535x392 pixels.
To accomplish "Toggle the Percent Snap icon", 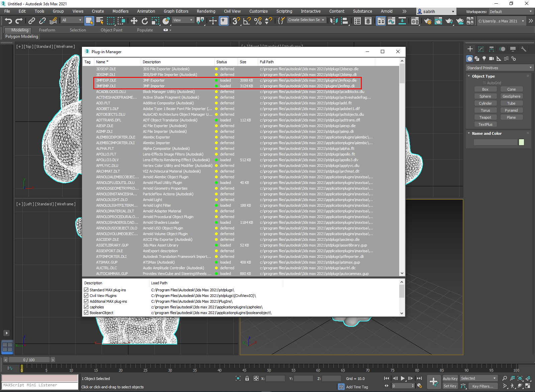I will 258,21.
